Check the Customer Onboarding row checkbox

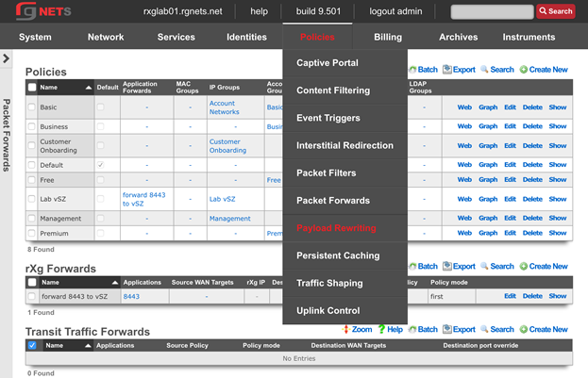(x=31, y=145)
